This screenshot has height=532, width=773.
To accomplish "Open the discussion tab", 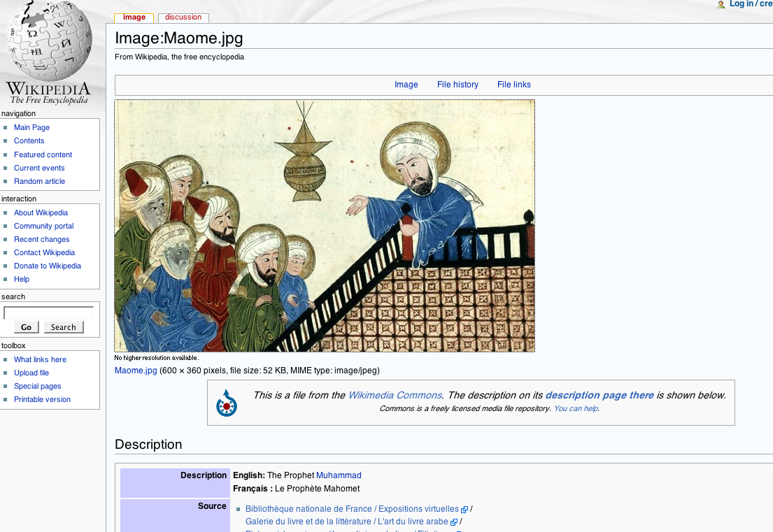I will pos(183,17).
